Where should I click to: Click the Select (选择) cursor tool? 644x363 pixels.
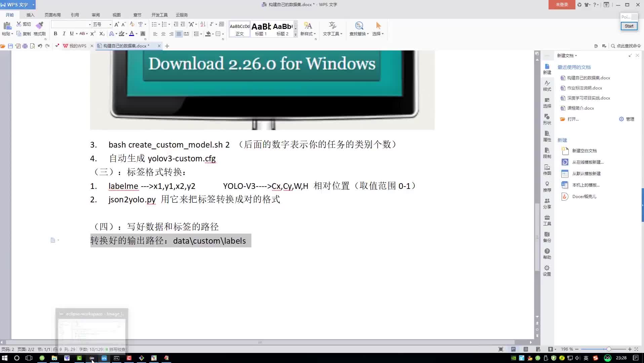[x=378, y=29]
